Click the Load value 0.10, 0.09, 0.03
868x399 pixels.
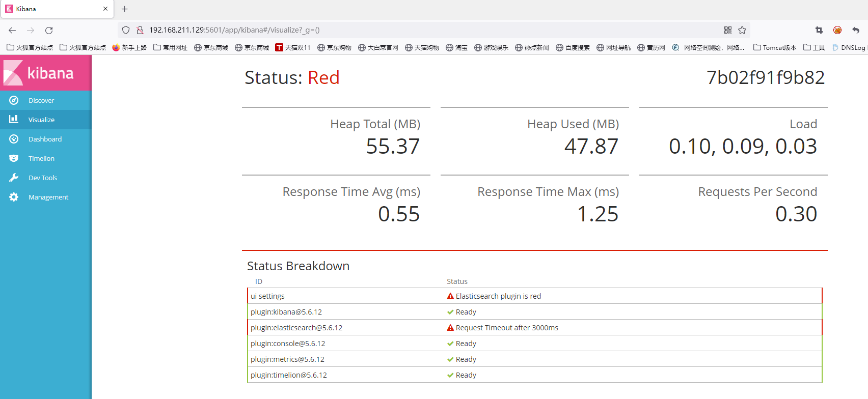tap(743, 147)
